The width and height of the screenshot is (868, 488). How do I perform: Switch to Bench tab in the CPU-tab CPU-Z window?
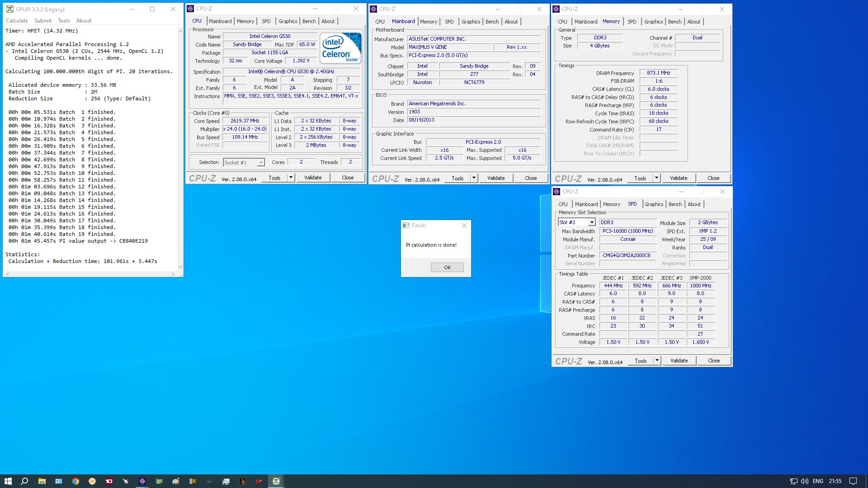point(309,21)
